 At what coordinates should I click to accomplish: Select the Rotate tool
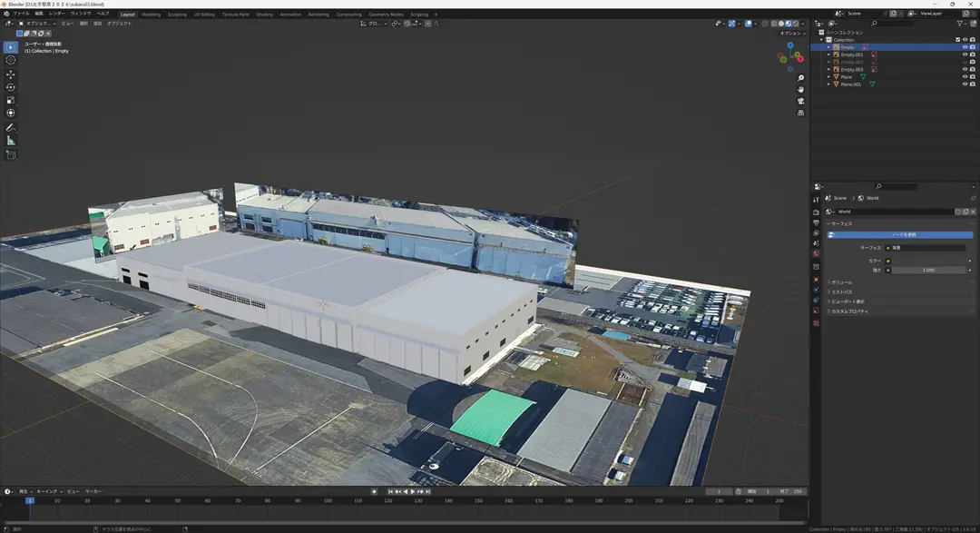[x=11, y=87]
